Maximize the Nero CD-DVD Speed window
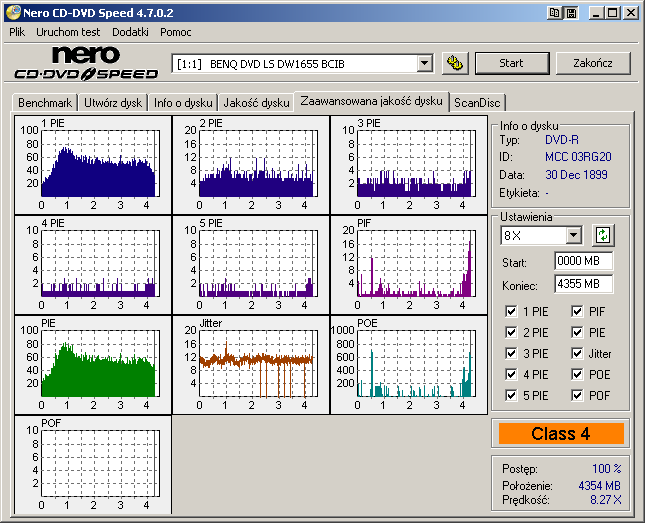Viewport: 645px width, 523px height. (x=612, y=13)
